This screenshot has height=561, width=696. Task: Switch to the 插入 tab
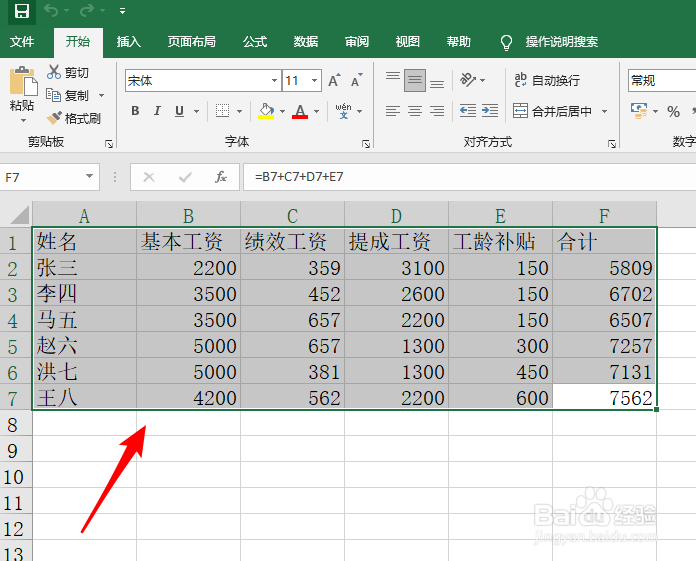click(x=129, y=42)
